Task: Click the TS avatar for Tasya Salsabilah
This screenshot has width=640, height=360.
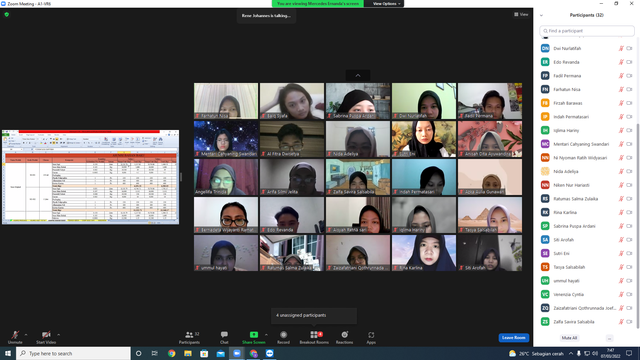Action: pos(545,267)
